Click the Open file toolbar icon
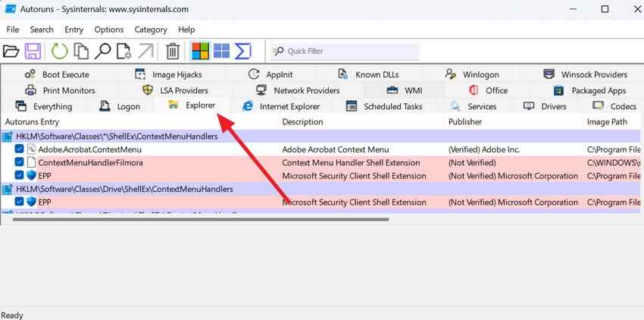 pyautogui.click(x=11, y=52)
